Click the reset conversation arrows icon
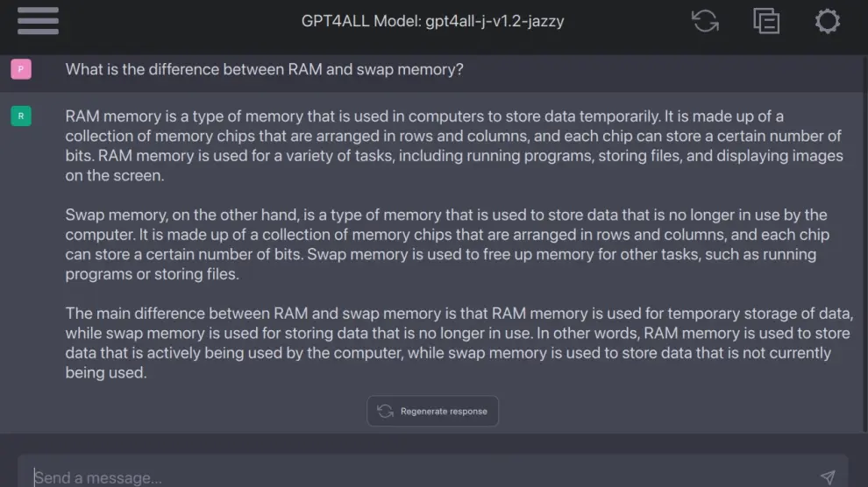The width and height of the screenshot is (868, 487). 705,21
